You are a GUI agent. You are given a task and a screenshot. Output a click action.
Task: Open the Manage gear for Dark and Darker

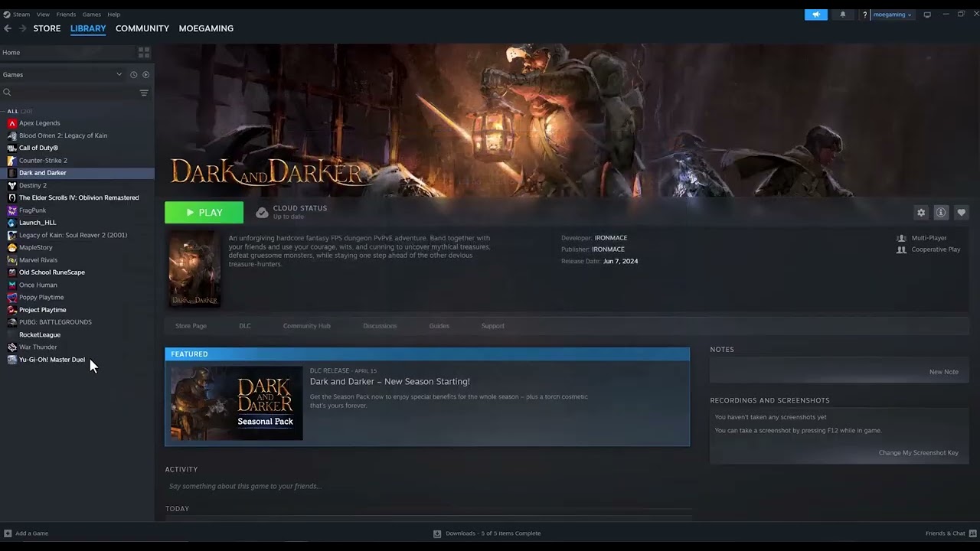[x=921, y=213]
